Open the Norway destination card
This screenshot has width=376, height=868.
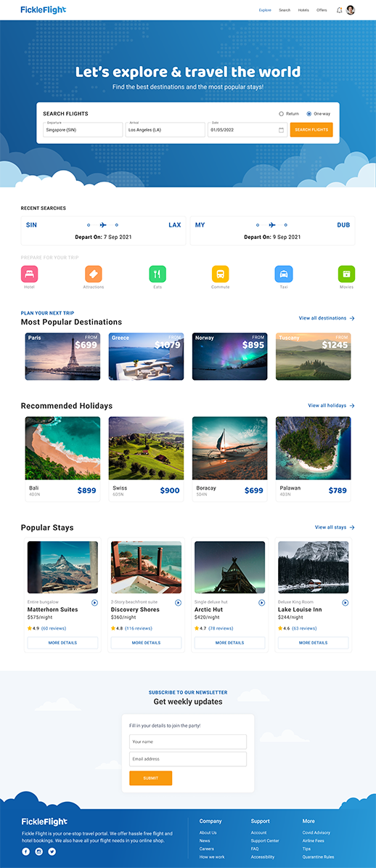(229, 357)
